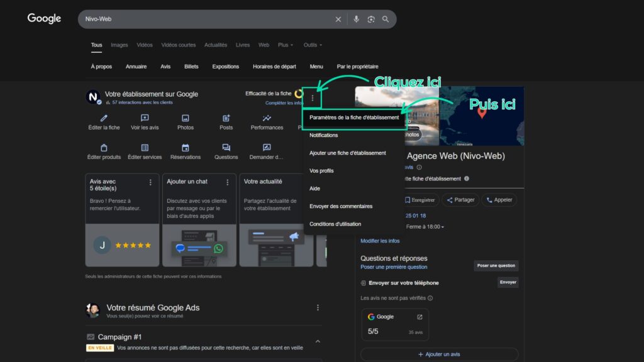Click the info icon next to unverified reviews
Screen dimensions: 644x362
pyautogui.click(x=430, y=298)
